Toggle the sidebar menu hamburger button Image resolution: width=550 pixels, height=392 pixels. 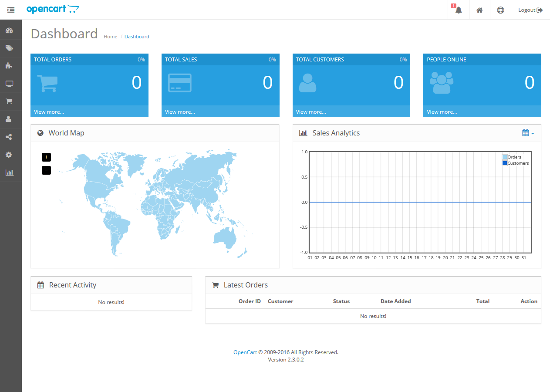pyautogui.click(x=11, y=10)
